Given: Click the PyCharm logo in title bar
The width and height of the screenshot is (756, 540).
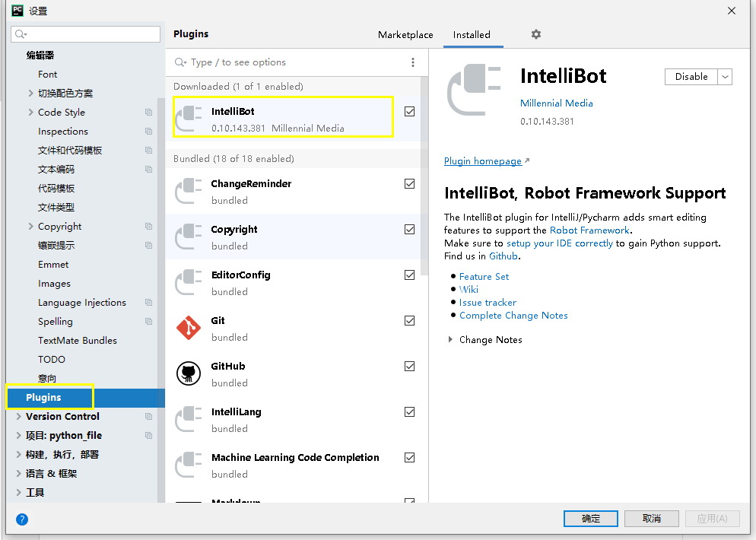Looking at the screenshot, I should [x=17, y=11].
